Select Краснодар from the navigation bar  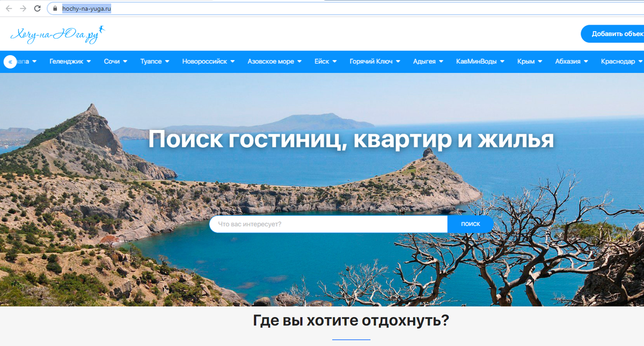click(x=620, y=61)
